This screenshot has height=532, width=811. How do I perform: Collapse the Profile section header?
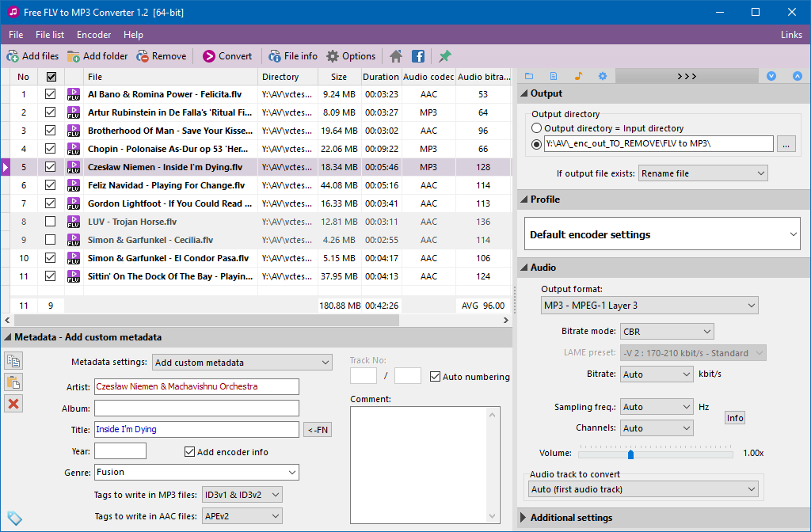click(x=664, y=199)
